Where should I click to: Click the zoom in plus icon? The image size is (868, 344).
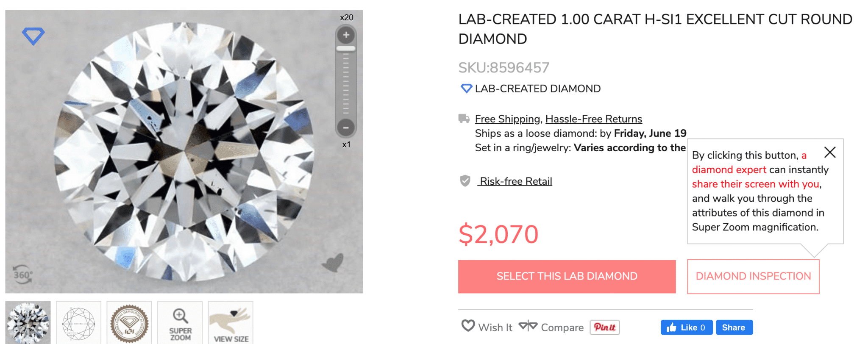pos(345,35)
